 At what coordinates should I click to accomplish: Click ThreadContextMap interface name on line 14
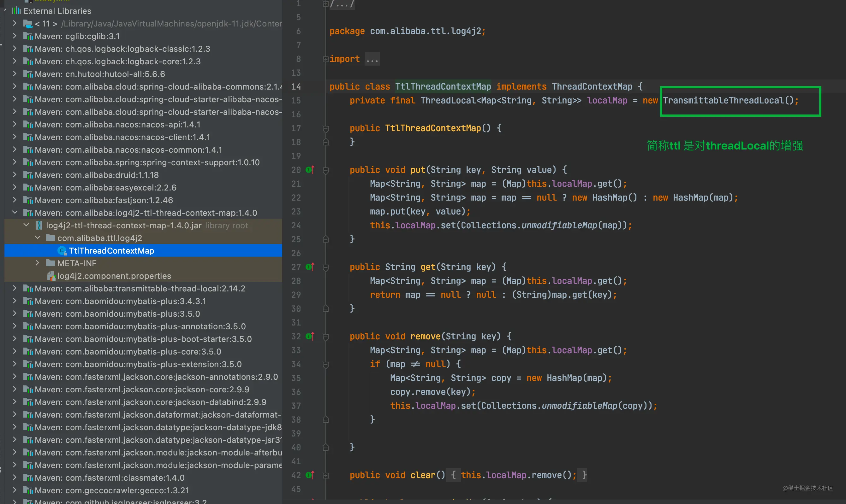(592, 87)
